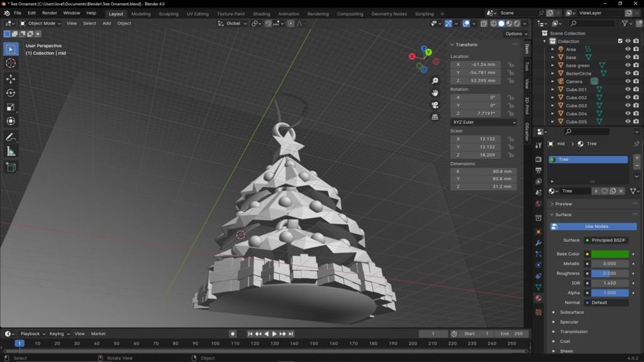Open the Render menu
The width and height of the screenshot is (644, 362).
(49, 13)
